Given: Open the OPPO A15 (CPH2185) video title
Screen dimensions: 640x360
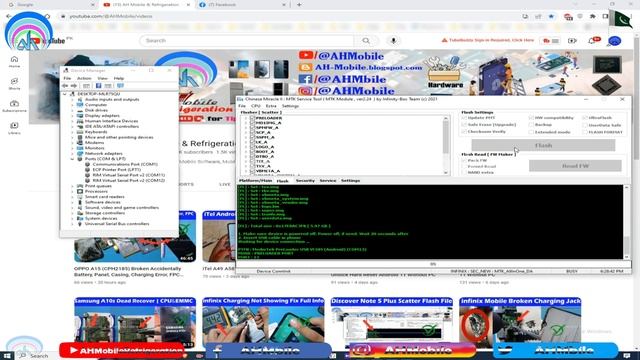Looking at the screenshot, I should coord(128,271).
